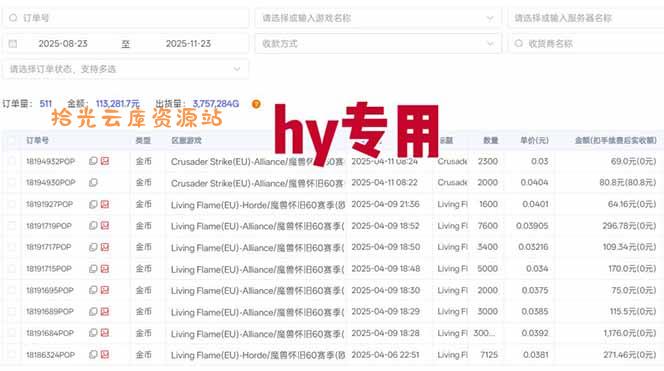The image size is (664, 371).
Task: Open image icon for order 18191719POP
Action: (105, 226)
